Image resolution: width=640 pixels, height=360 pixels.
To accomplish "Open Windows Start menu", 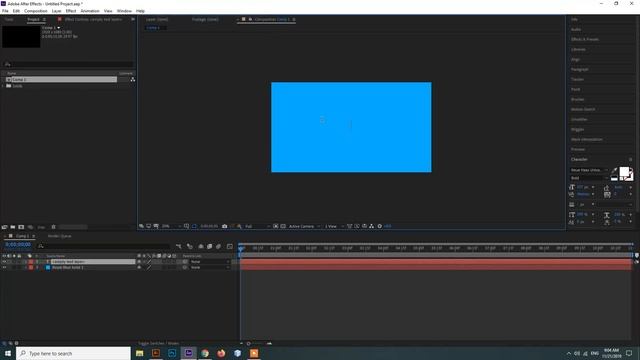I will 8,353.
